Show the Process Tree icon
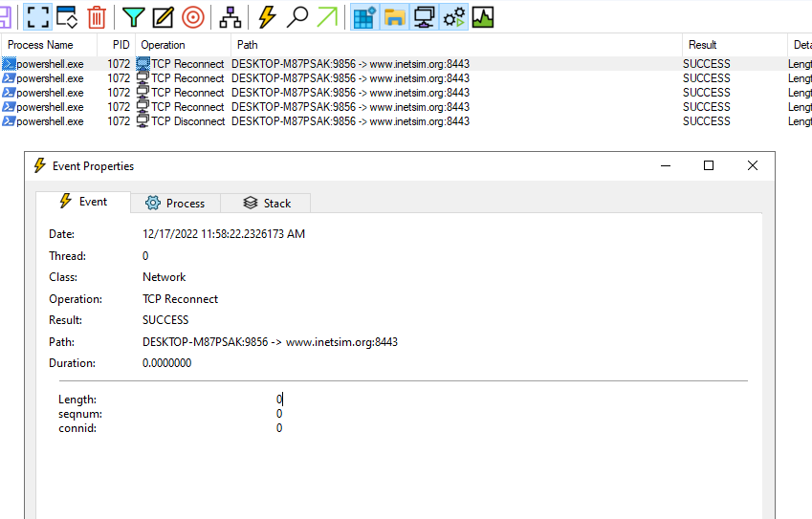812x519 pixels. [230, 16]
